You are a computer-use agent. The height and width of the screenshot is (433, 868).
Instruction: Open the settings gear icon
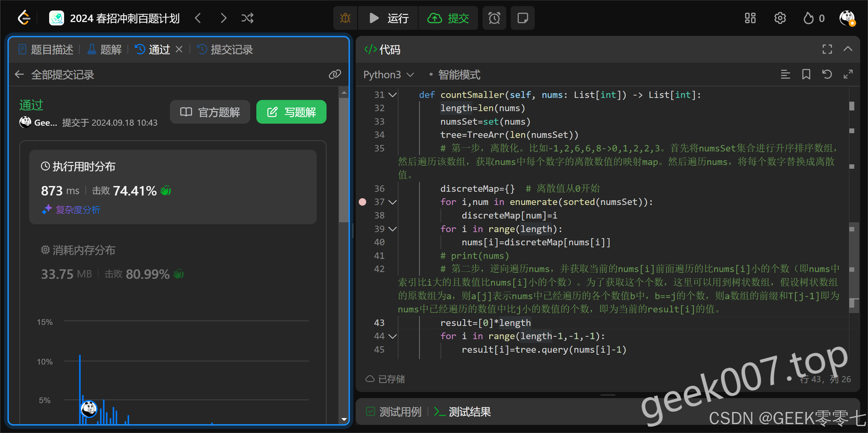[780, 18]
